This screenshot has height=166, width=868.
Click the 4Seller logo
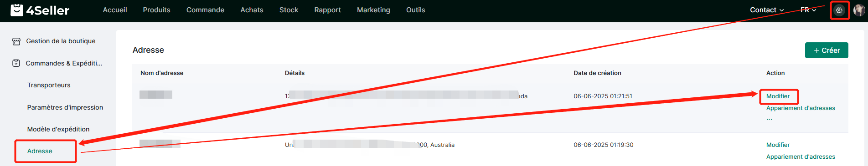[40, 10]
